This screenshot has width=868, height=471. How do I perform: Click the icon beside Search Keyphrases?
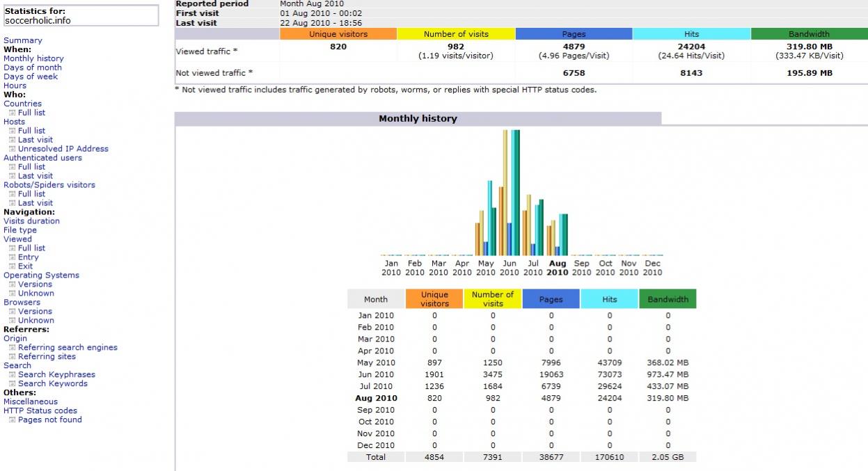pyautogui.click(x=12, y=375)
